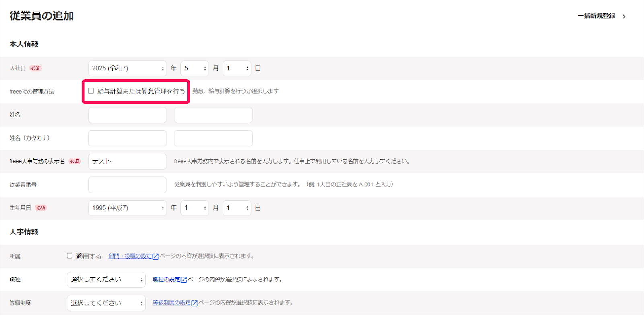Open 職種 dropdown 選択してください
The width and height of the screenshot is (644, 316).
pos(106,279)
